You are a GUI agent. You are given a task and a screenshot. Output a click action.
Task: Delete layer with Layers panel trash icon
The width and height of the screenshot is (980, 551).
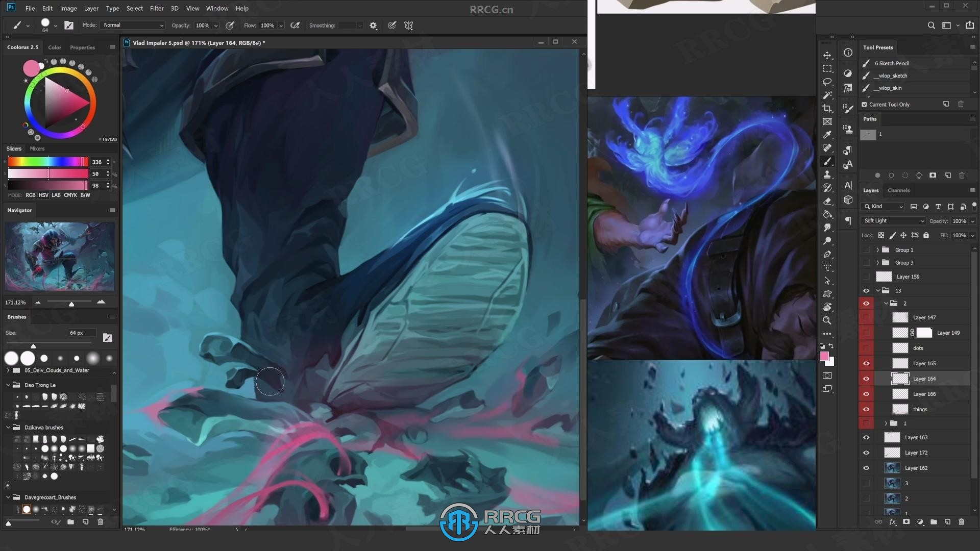[x=961, y=522]
